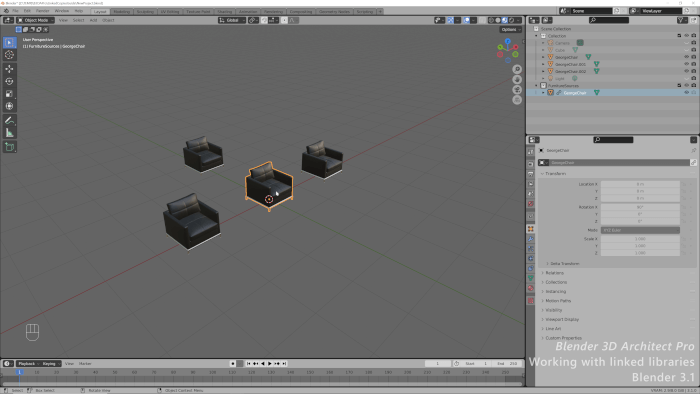
Task: Expand the GeorgeChair.001 outliner row
Action: (x=543, y=64)
